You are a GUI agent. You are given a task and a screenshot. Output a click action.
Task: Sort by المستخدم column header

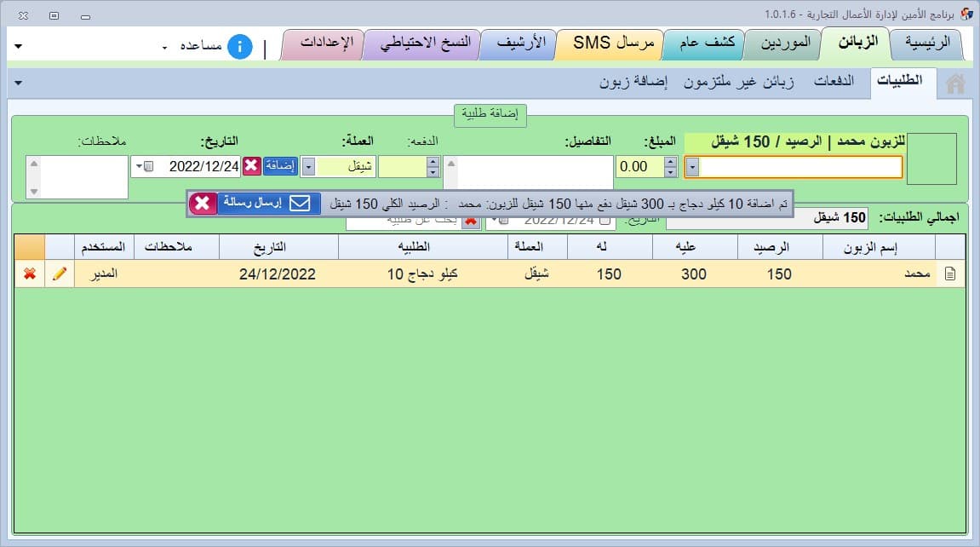(105, 248)
